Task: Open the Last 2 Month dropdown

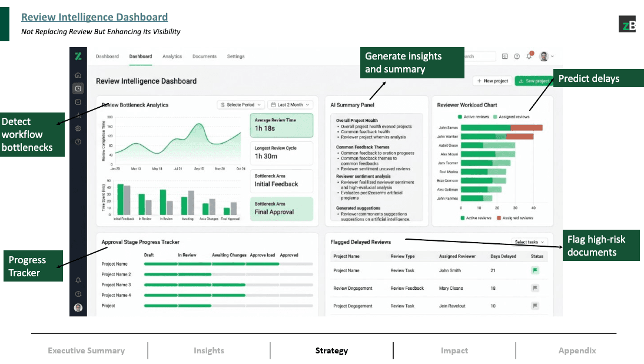Action: 290,105
